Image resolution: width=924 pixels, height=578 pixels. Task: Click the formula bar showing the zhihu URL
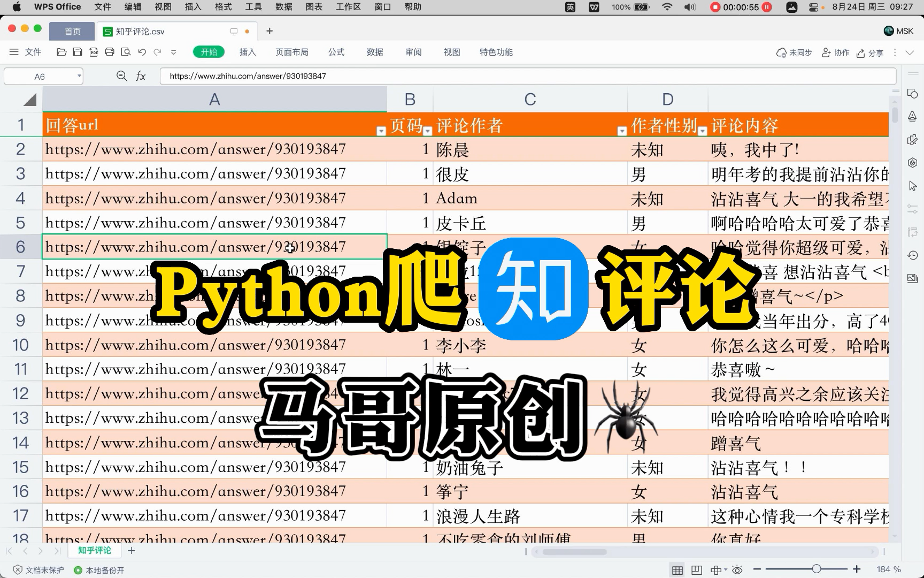(528, 76)
